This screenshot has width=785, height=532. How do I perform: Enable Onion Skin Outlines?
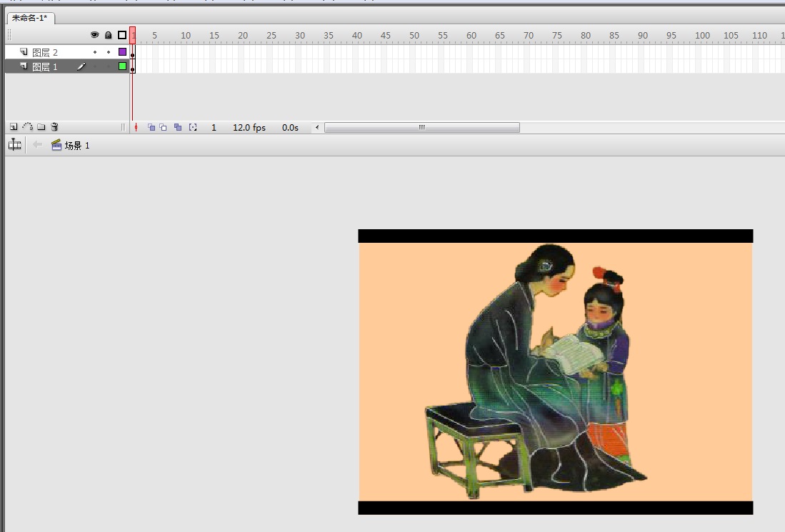[x=163, y=128]
